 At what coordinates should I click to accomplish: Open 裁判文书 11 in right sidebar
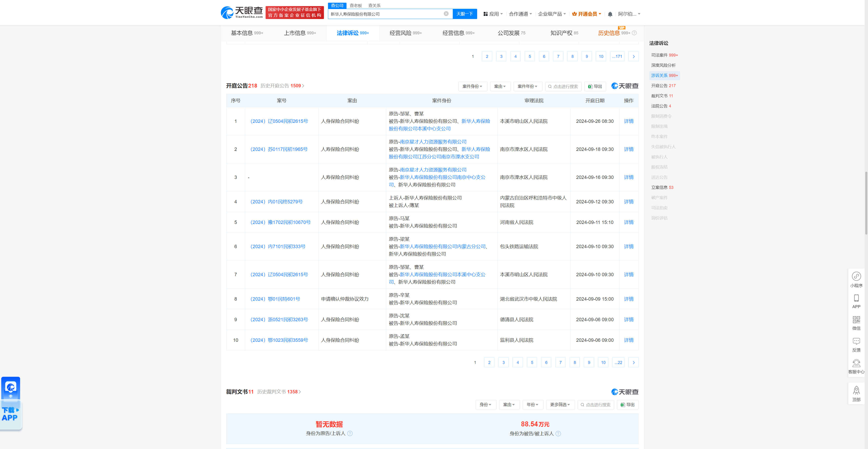click(x=662, y=96)
